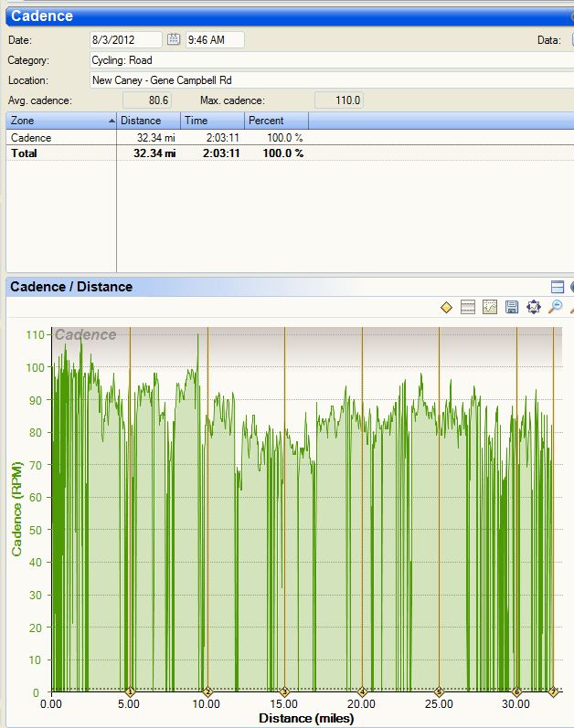The image size is (574, 728).
Task: Open the calendar date picker icon
Action: [174, 39]
